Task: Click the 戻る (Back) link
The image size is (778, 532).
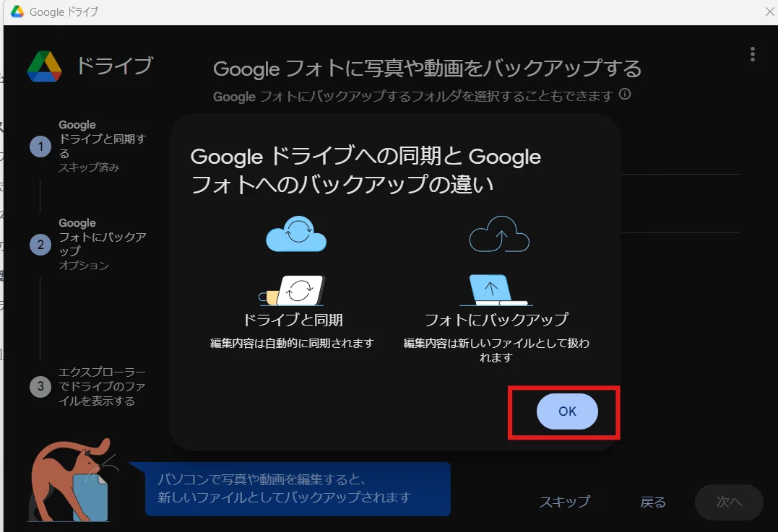Action: click(653, 502)
